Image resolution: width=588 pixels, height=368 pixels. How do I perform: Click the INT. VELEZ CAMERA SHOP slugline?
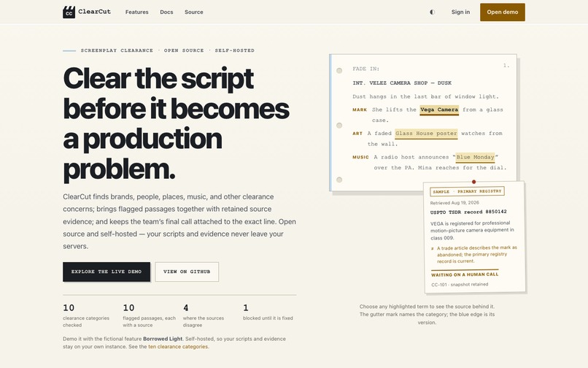click(402, 83)
